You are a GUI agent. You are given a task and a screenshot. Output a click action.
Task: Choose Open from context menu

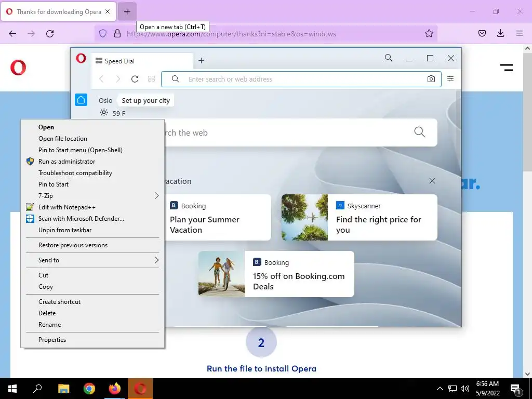click(92, 127)
